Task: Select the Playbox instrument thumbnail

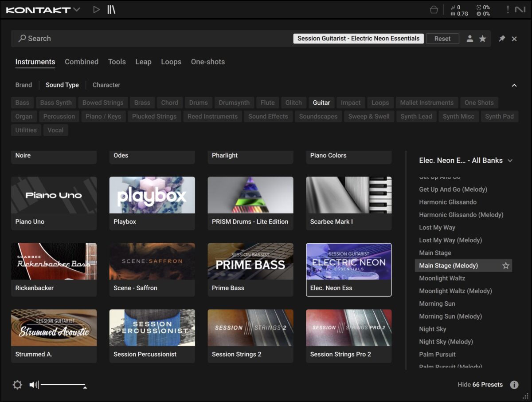Action: pyautogui.click(x=152, y=195)
